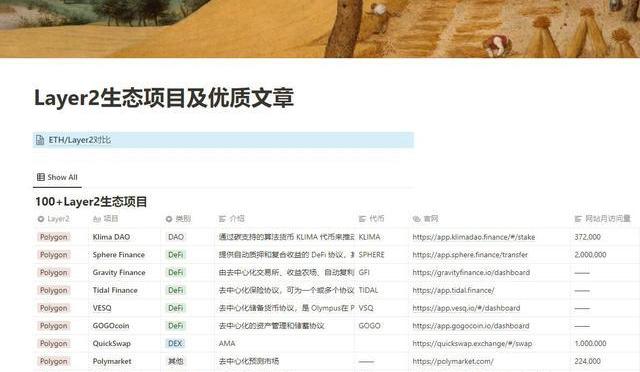Open the polymarket.com link
This screenshot has height=372, width=640.
[x=453, y=361]
